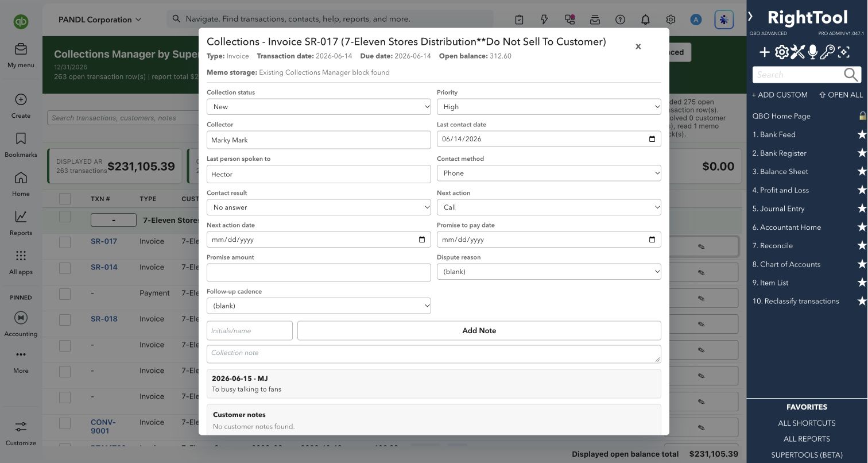Open Contact result dropdown
Image resolution: width=868 pixels, height=463 pixels.
[x=319, y=207]
